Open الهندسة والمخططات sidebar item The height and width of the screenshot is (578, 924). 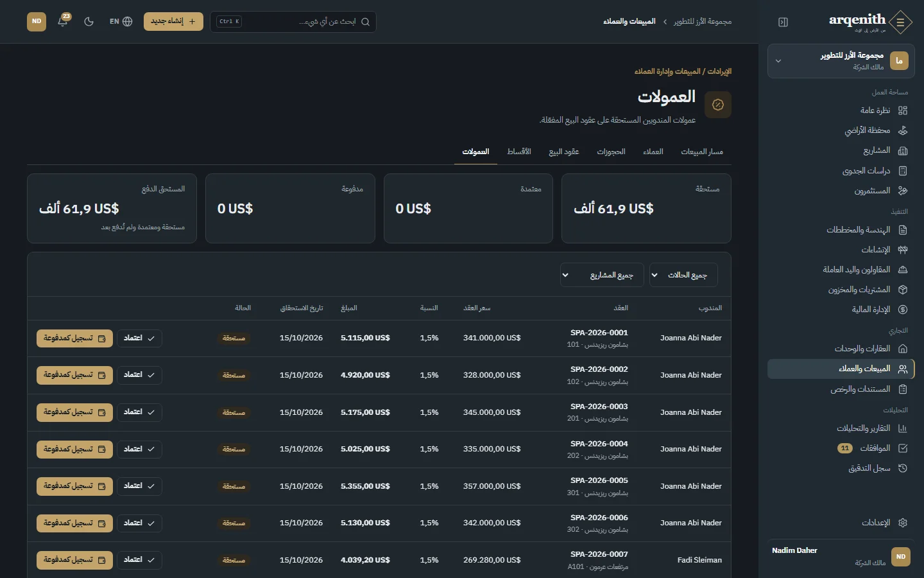841,230
